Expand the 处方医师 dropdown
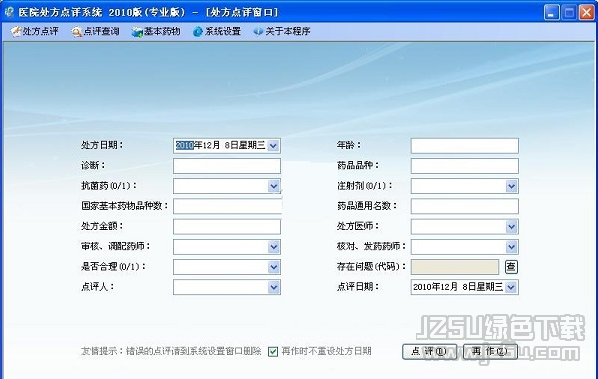 point(511,227)
